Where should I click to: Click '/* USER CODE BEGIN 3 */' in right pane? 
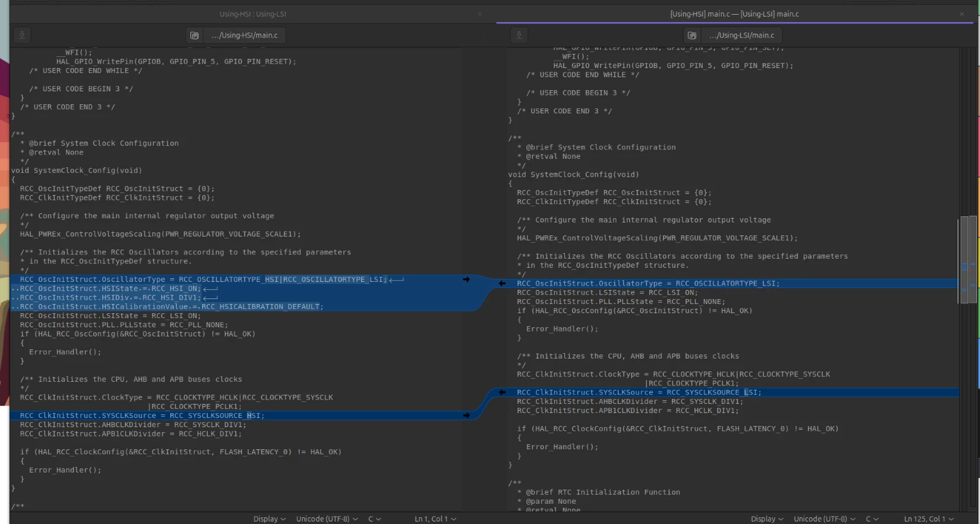pyautogui.click(x=578, y=93)
